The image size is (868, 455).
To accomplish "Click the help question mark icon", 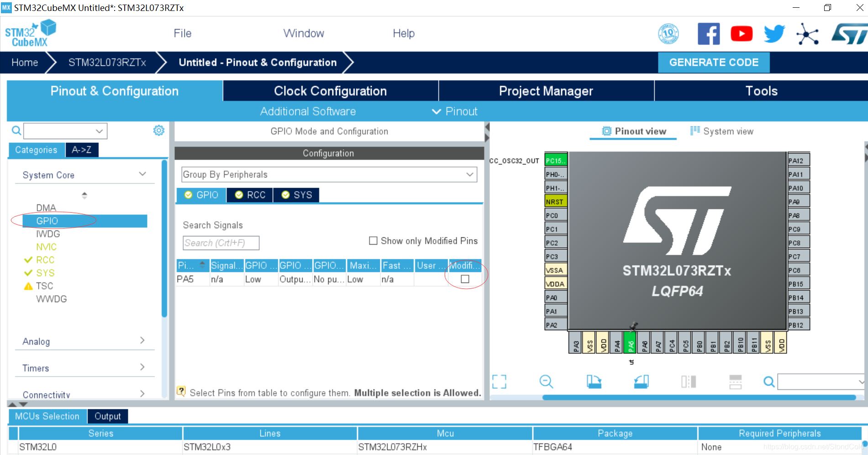I will point(181,391).
